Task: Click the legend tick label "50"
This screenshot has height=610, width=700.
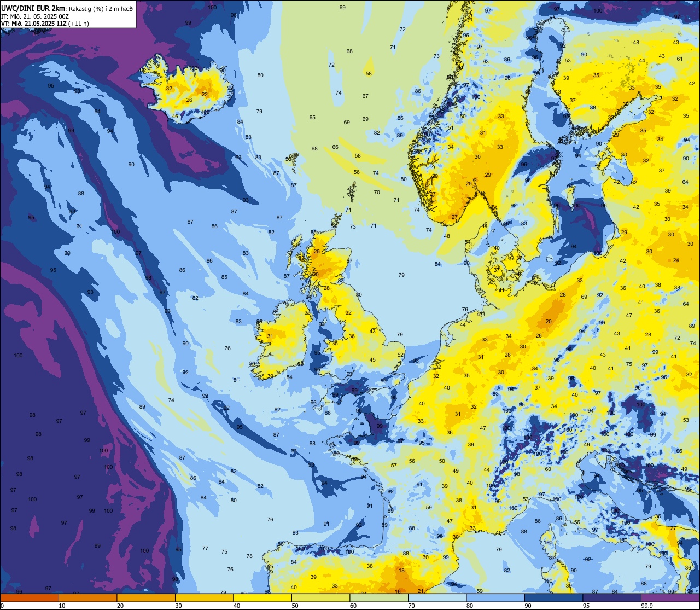Action: coord(295,606)
